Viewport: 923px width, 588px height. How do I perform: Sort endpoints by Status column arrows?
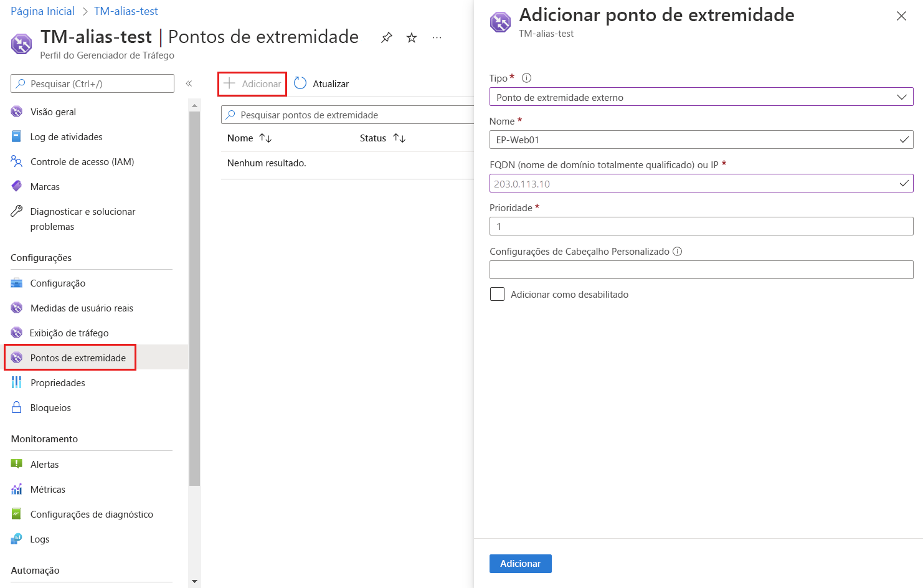coord(399,138)
